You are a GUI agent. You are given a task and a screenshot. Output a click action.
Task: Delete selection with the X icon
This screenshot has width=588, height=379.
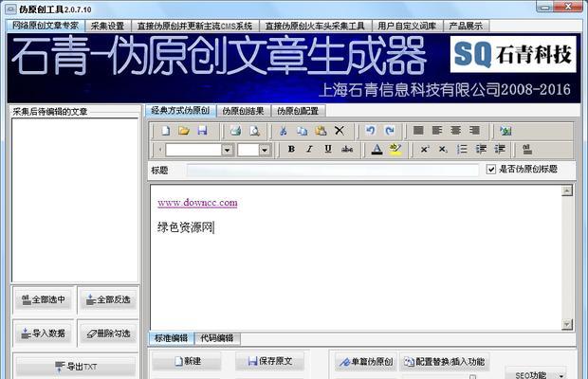[339, 131]
